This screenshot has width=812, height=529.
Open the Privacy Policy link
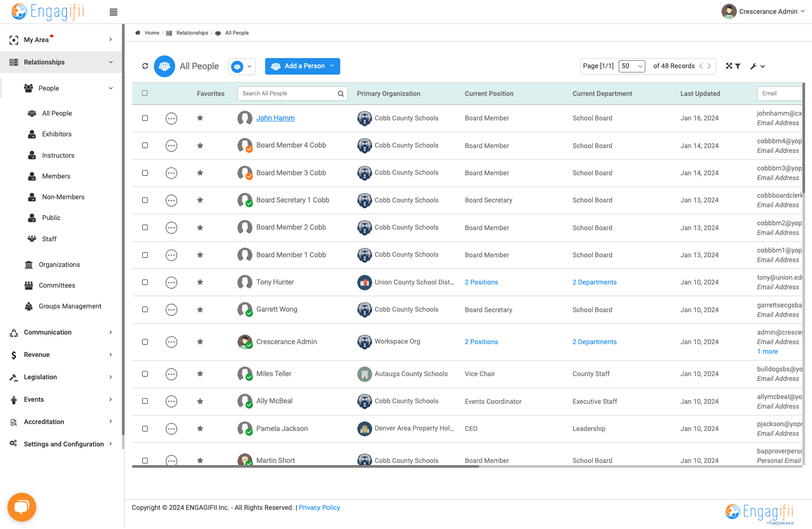tap(319, 508)
